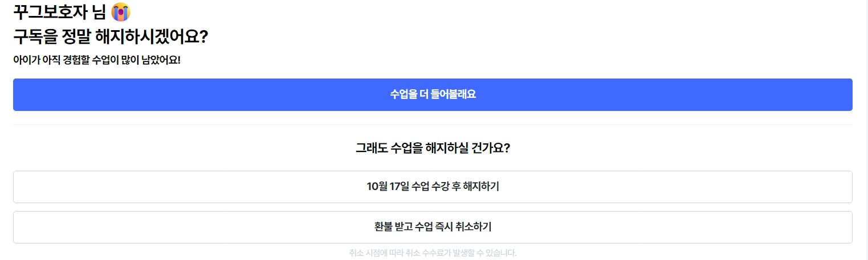
Task: Click the blue '수업을 더 들어볼래요' button
Action: click(x=433, y=95)
